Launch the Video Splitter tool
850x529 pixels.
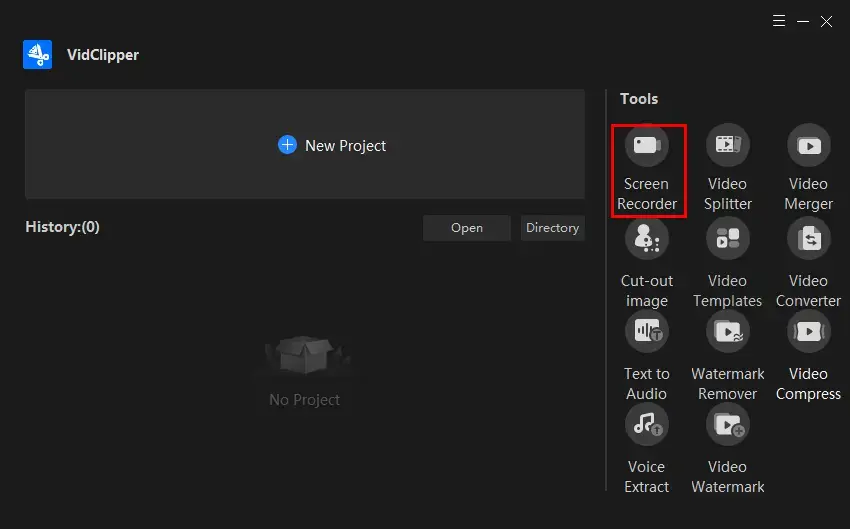727,146
